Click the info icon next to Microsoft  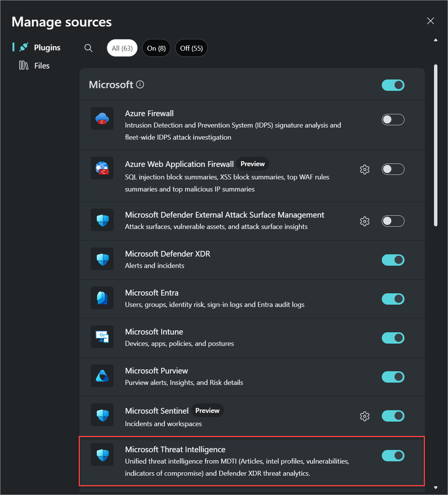(140, 84)
